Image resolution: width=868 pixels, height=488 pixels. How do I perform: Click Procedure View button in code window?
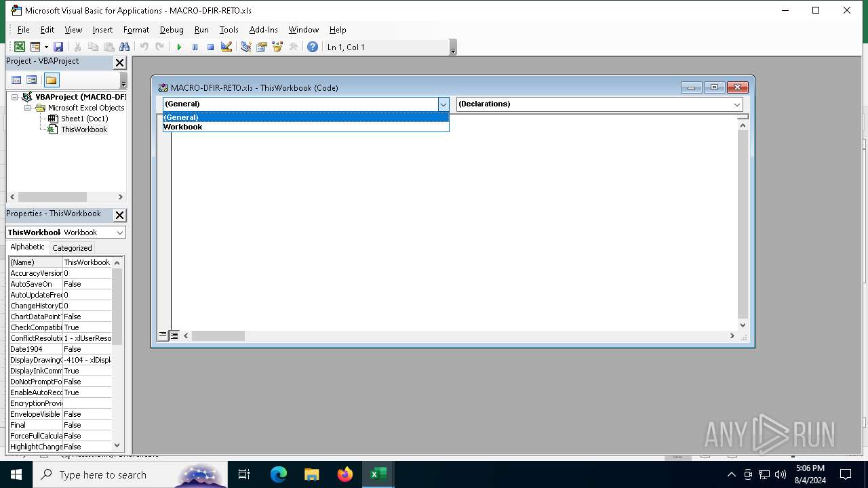(x=163, y=335)
